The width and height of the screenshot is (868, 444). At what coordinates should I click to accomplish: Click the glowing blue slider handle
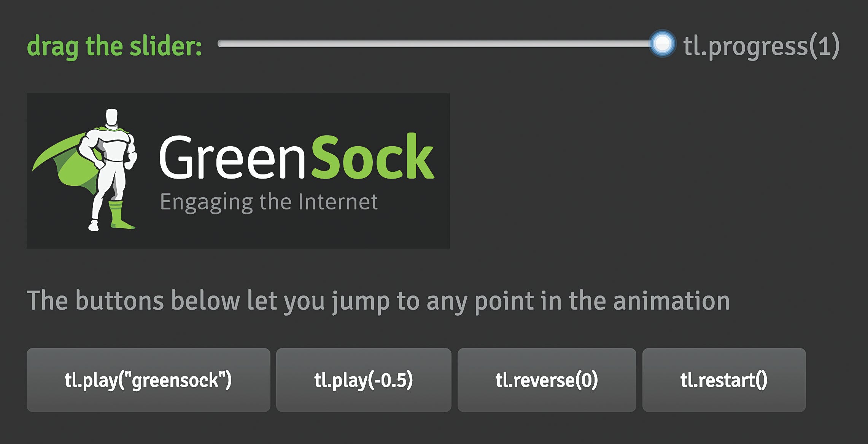coord(662,43)
